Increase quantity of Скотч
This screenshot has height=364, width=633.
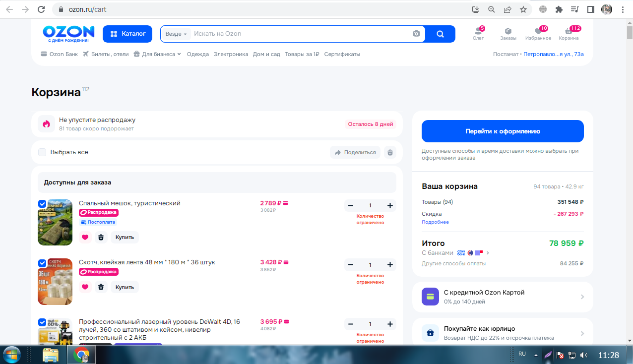pyautogui.click(x=390, y=265)
